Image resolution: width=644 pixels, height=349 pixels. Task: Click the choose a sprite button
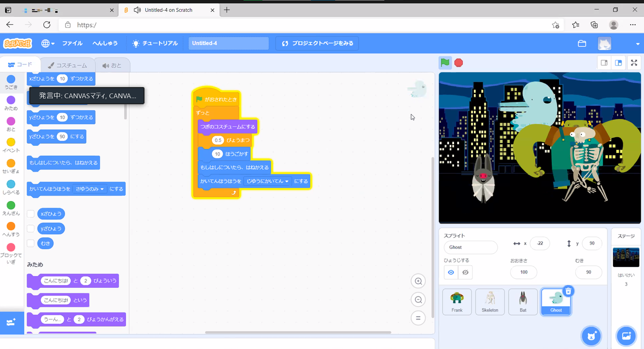coord(592,336)
